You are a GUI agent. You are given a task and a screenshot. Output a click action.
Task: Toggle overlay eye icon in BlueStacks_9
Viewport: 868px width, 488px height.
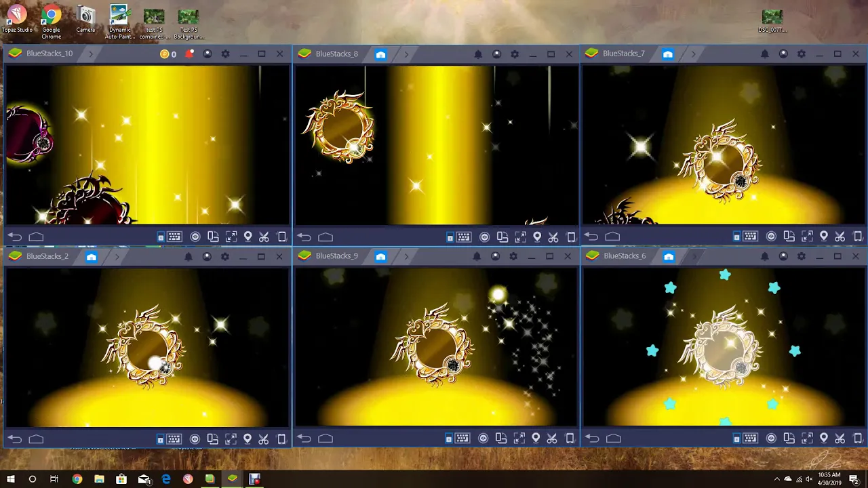click(484, 439)
